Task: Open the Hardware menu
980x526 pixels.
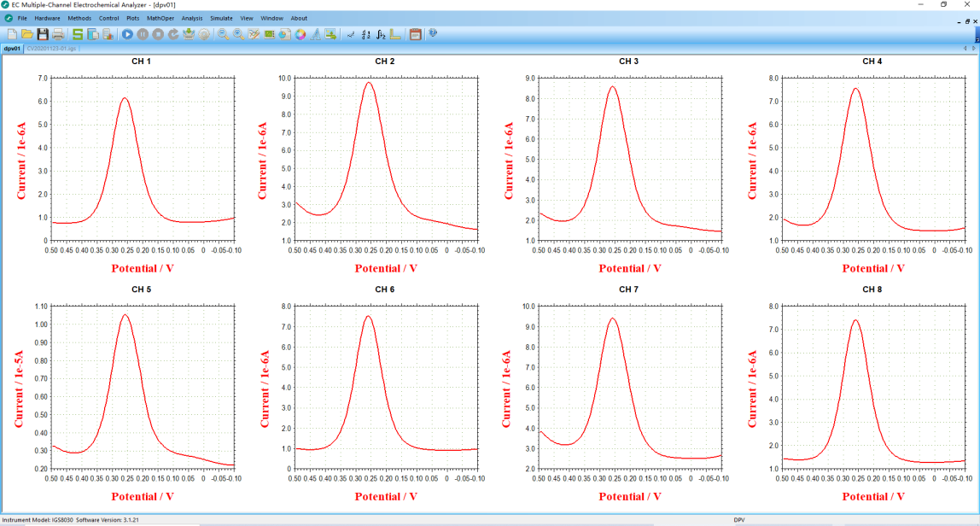Action: click(48, 19)
